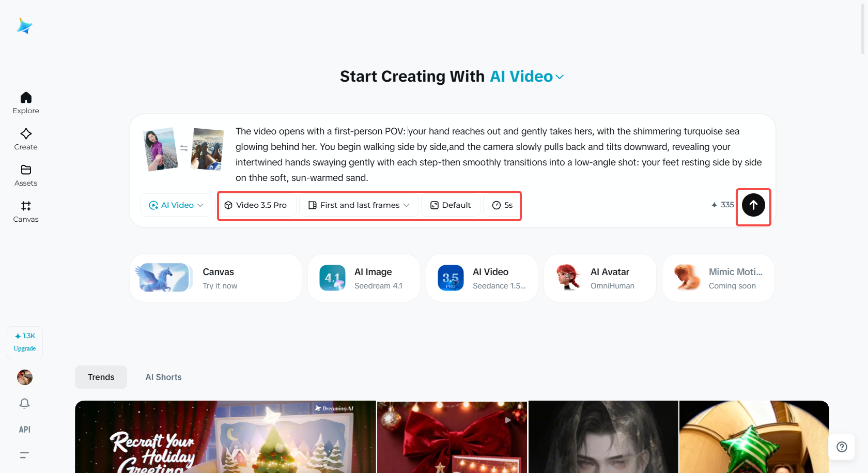Screen dimensions: 868x473
Task: Open the red bow holiday video thumbnail
Action: pyautogui.click(x=452, y=437)
